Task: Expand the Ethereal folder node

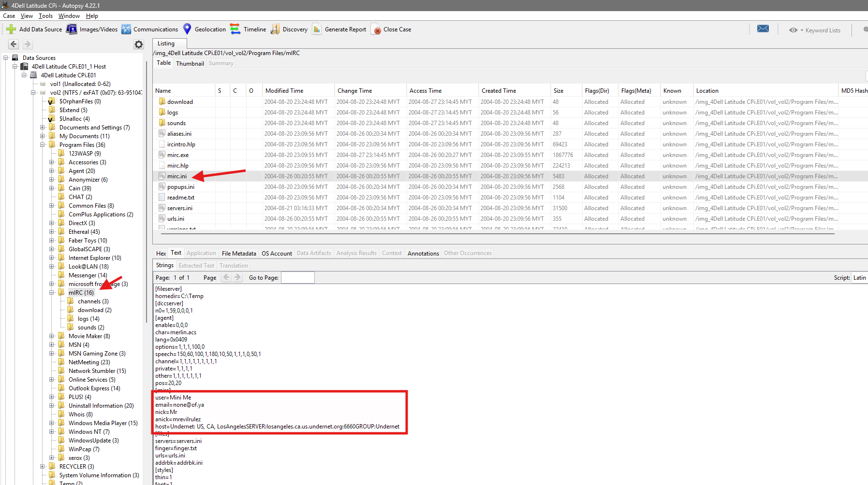Action: click(52, 232)
